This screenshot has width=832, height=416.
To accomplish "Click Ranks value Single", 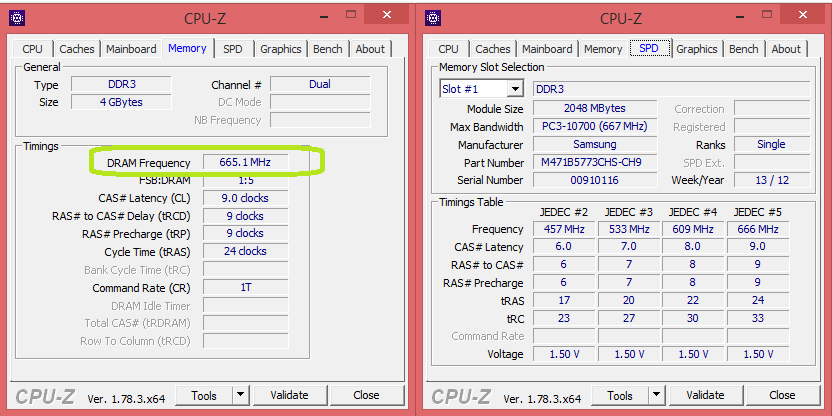I will [772, 144].
